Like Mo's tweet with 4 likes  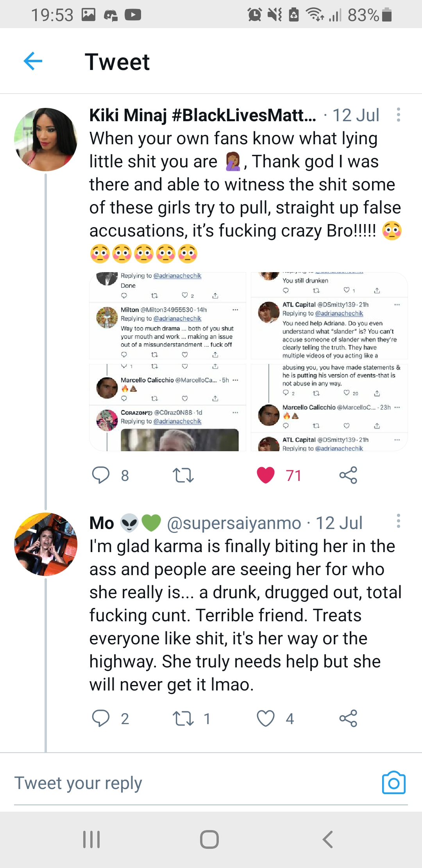(266, 718)
